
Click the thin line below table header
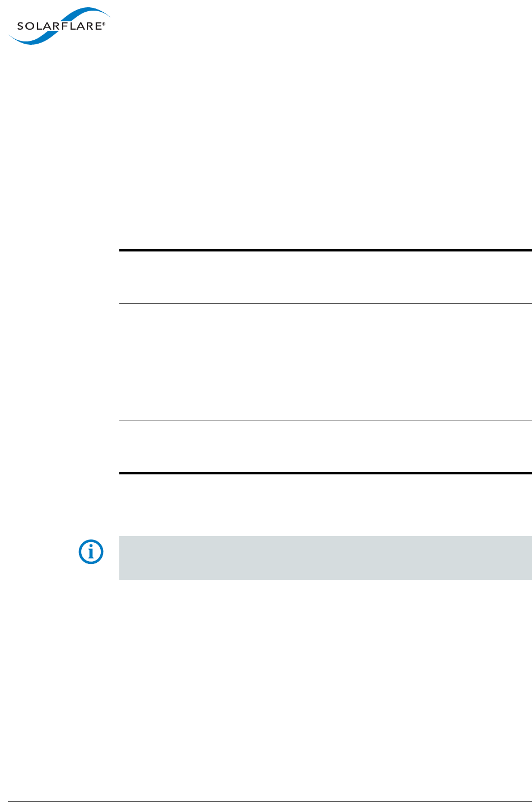click(325, 304)
